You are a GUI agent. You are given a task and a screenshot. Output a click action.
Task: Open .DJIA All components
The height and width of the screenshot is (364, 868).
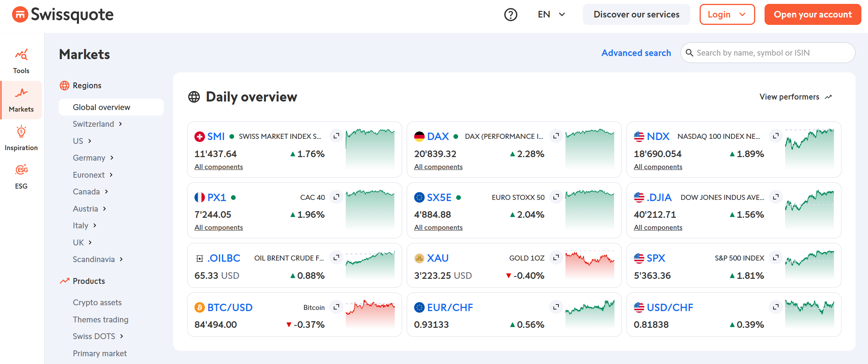(x=658, y=227)
